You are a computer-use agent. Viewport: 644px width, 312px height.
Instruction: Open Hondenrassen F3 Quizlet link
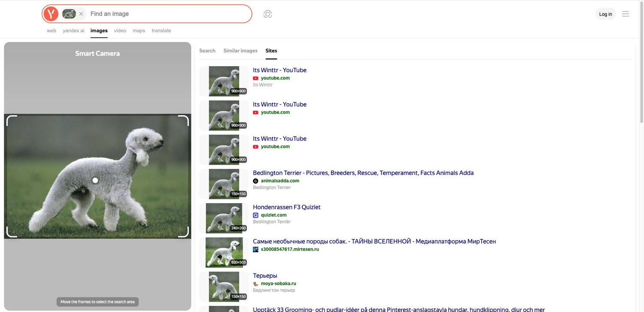pyautogui.click(x=287, y=207)
